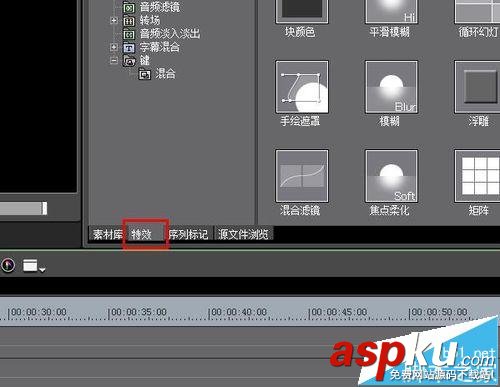500x387 pixels.
Task: Jump to 00:00:50:00 on timeline ruler
Action: (x=439, y=312)
